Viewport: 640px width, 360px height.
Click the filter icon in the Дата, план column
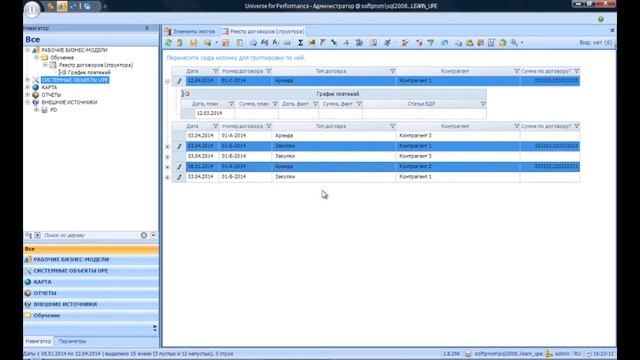231,104
